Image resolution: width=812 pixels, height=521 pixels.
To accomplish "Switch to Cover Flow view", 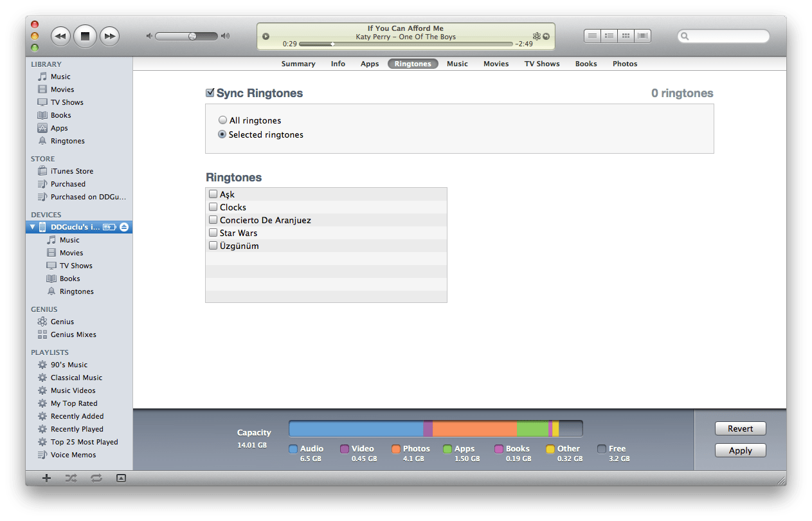I will pyautogui.click(x=643, y=36).
